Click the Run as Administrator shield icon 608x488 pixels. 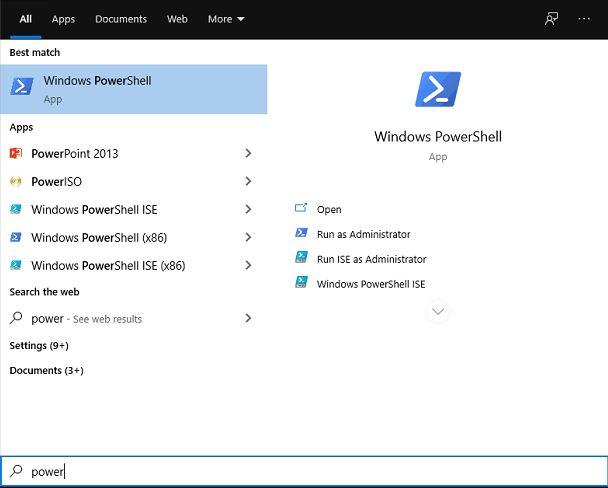[301, 233]
